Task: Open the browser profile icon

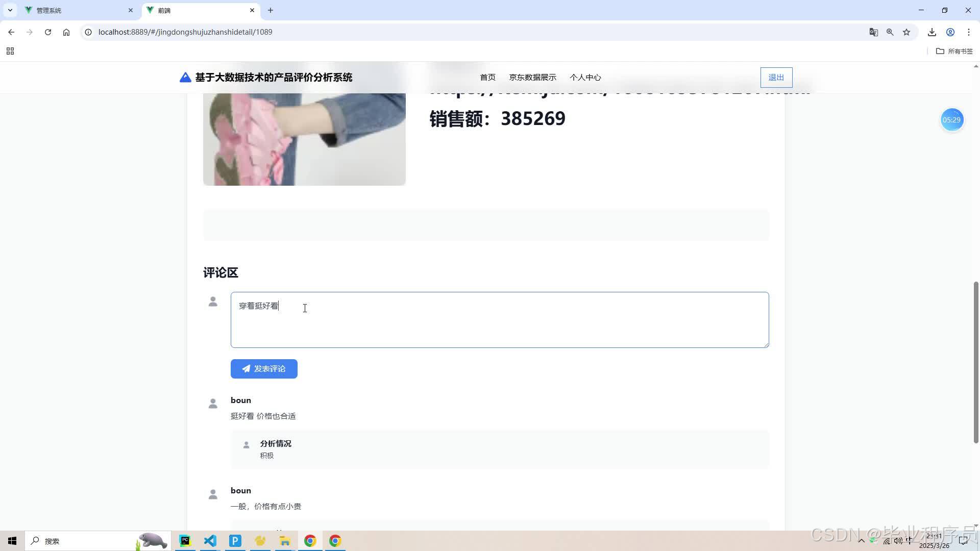Action: pyautogui.click(x=950, y=32)
